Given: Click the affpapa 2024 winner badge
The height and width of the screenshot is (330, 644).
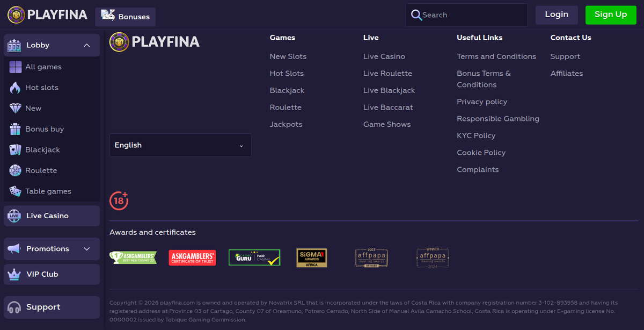Looking at the screenshot, I should tap(433, 258).
